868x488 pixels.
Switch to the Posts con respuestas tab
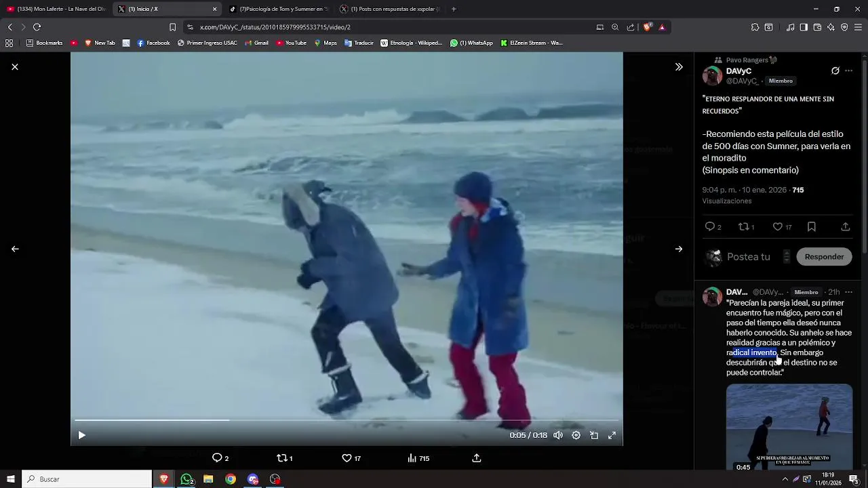(390, 9)
